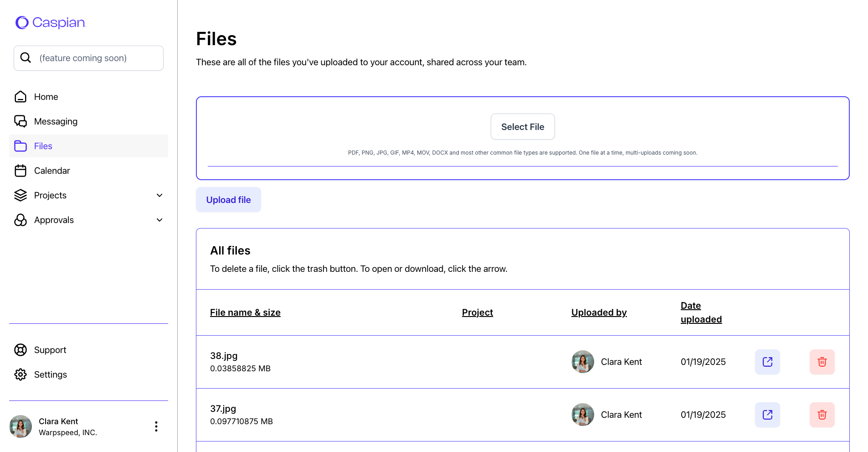Go to Home in the sidebar
868x452 pixels.
[x=46, y=97]
